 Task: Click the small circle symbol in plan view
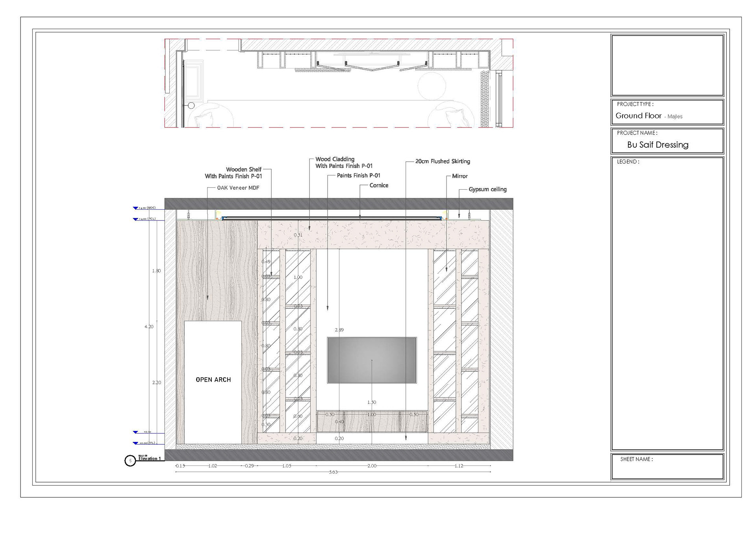pyautogui.click(x=191, y=105)
